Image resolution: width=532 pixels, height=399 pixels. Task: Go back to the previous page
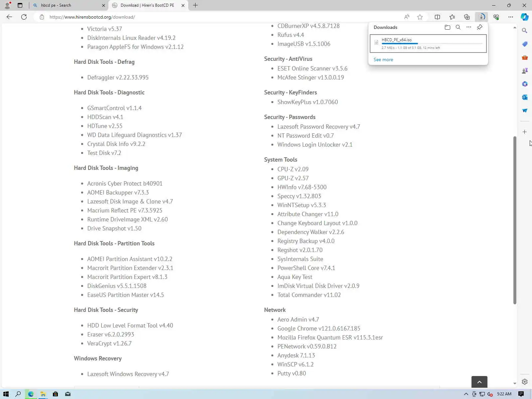pos(9,17)
